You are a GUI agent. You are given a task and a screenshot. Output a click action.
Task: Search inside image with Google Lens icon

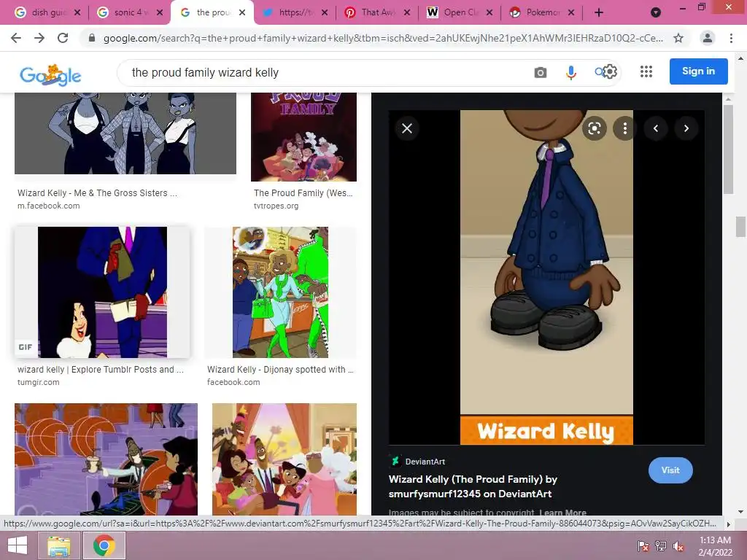pyautogui.click(x=594, y=128)
